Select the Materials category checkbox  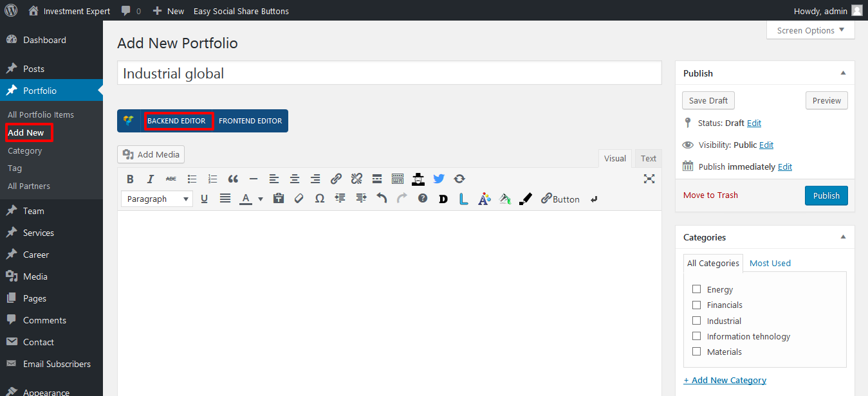(x=696, y=352)
